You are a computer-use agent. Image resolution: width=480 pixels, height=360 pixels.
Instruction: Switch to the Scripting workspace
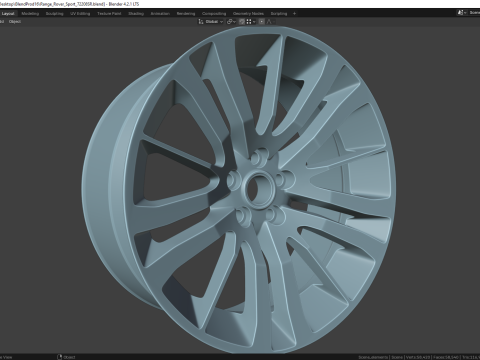[x=279, y=14]
